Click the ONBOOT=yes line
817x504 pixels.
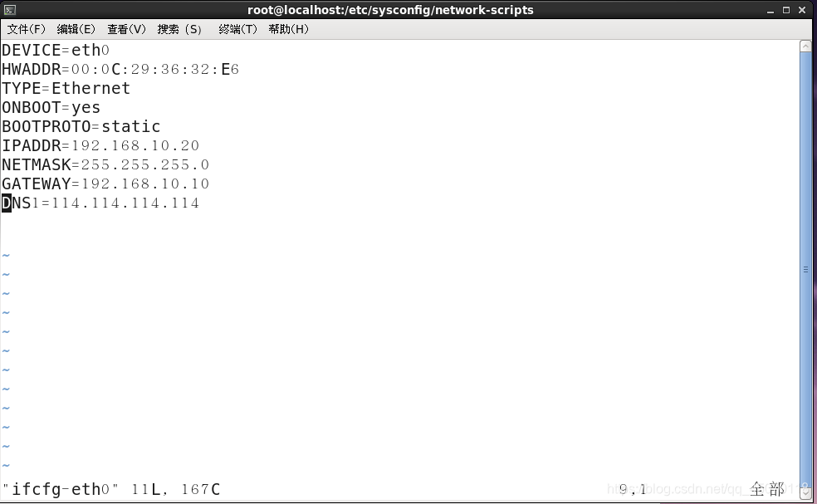(x=51, y=107)
